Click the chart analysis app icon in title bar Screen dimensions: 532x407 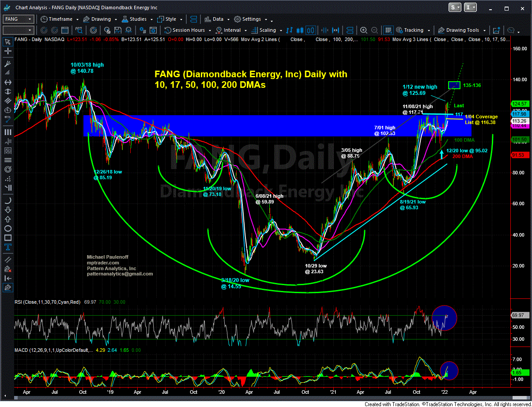tap(7, 7)
